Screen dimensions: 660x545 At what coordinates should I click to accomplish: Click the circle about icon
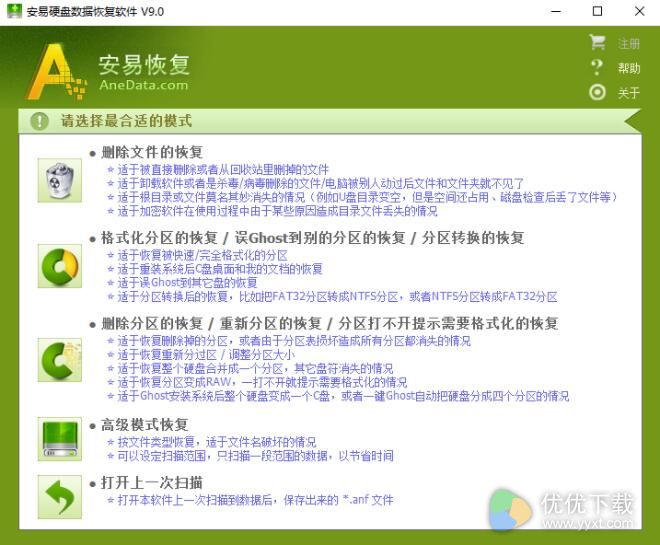[597, 92]
